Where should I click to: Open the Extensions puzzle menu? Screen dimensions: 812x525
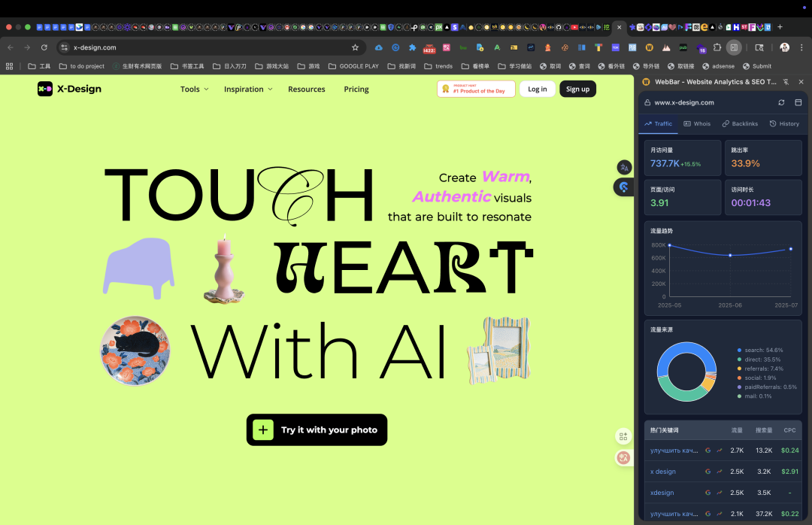pos(717,47)
